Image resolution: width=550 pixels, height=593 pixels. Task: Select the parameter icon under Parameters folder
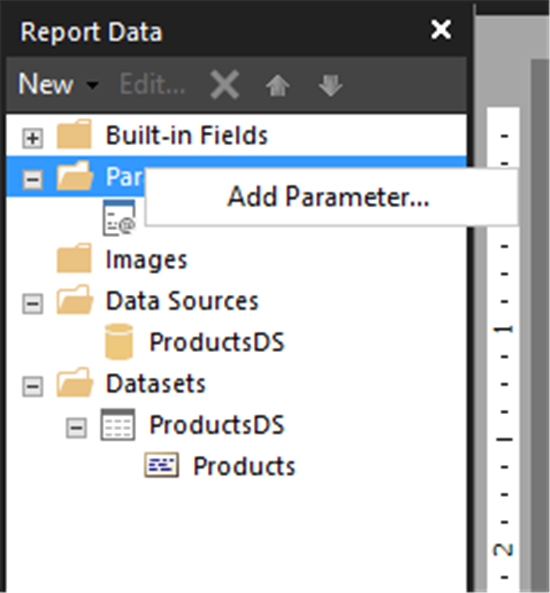119,218
